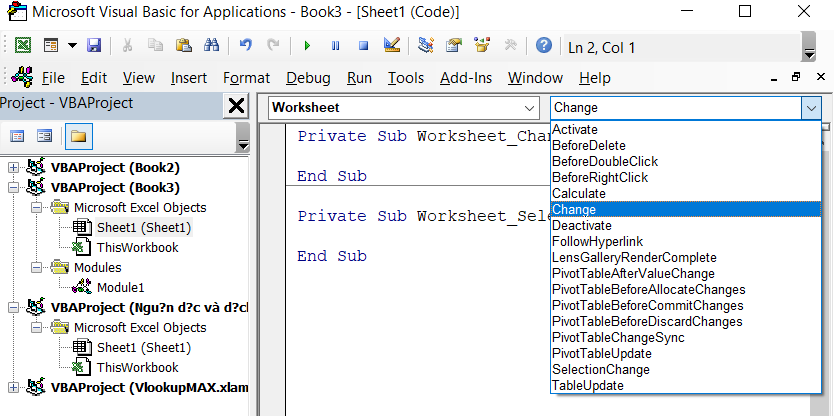Viewport: 834px width, 416px height.
Task: Choose Calculate event from list
Action: [686, 194]
